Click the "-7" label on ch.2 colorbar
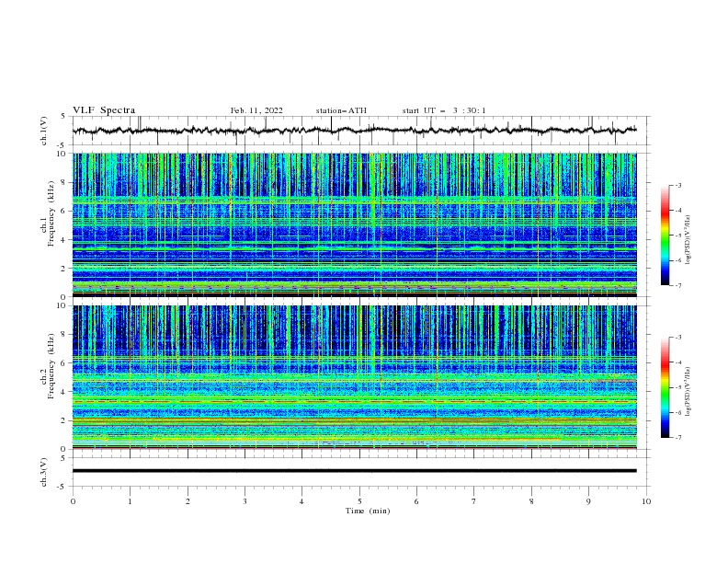This screenshot has width=728, height=563. [x=678, y=437]
